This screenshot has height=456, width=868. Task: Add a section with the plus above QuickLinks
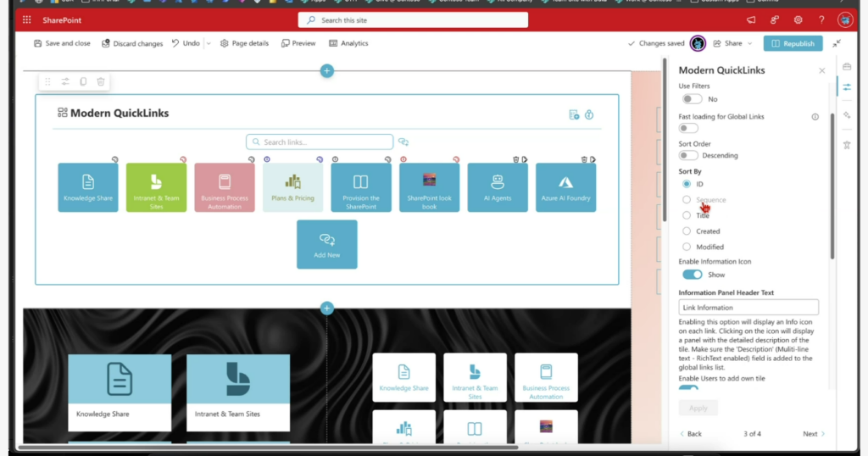326,71
